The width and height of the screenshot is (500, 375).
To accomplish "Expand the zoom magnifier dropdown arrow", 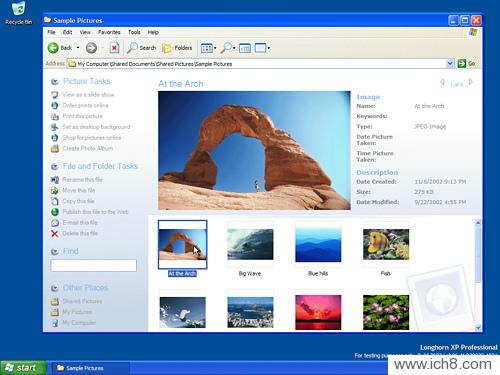I will pyautogui.click(x=234, y=48).
